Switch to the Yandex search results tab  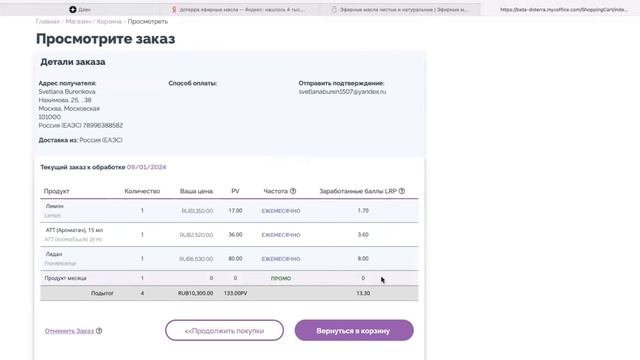(x=239, y=9)
